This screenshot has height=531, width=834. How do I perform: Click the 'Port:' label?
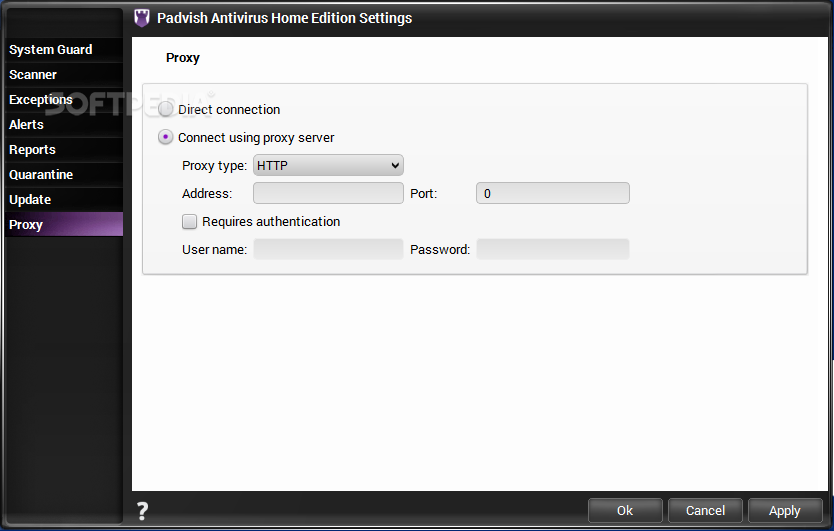pos(423,194)
